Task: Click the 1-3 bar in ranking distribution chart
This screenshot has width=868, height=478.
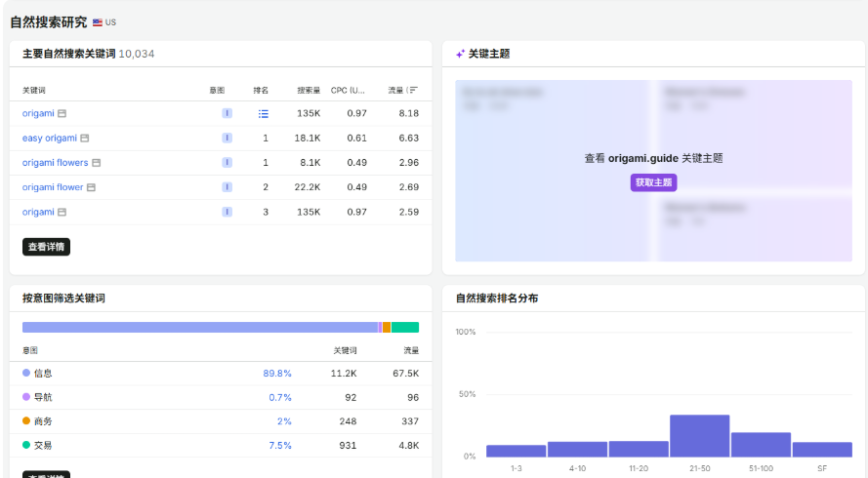Action: click(516, 451)
